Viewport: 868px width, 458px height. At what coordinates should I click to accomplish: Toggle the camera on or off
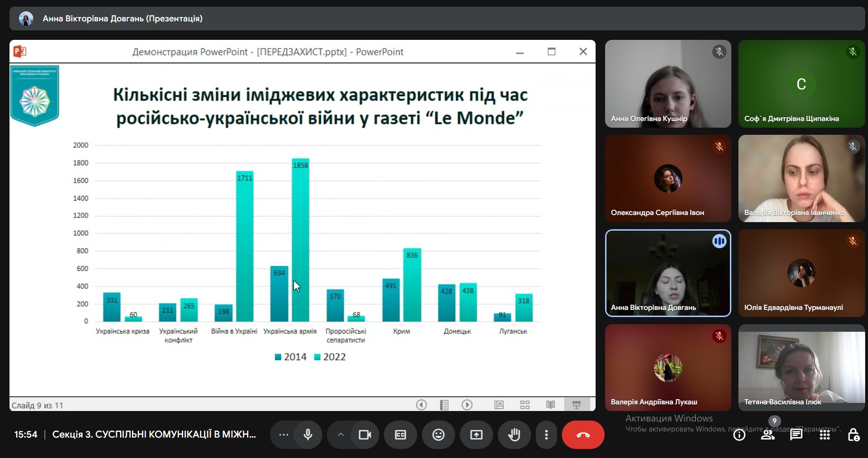point(365,435)
